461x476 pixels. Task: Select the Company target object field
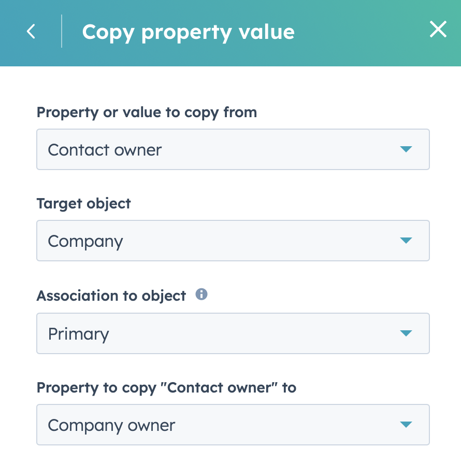[233, 241]
